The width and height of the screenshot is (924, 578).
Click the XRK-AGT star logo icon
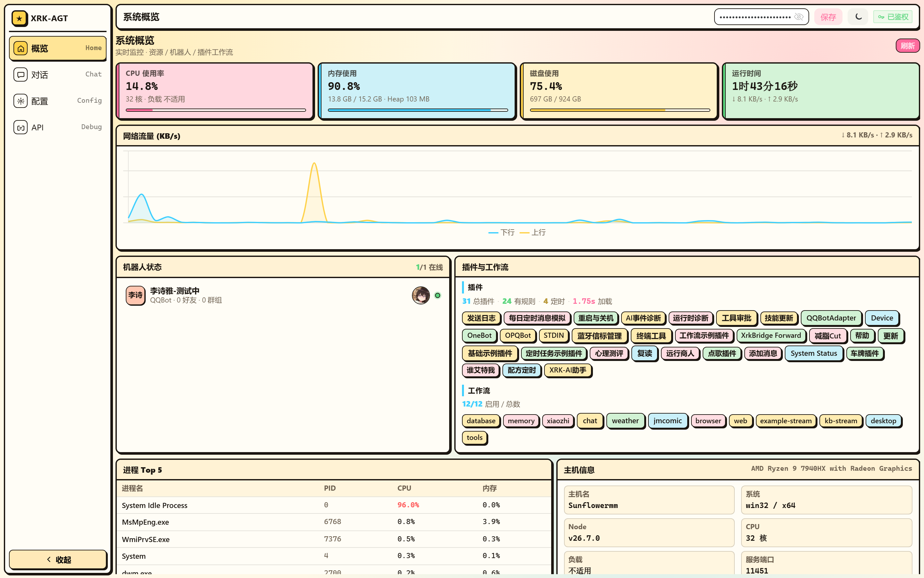pos(20,18)
